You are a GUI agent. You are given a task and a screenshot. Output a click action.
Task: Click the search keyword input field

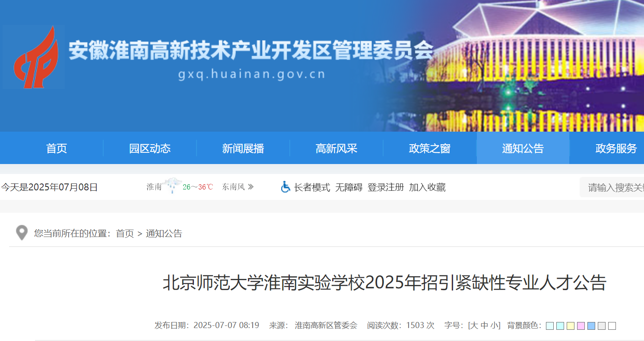tap(612, 187)
